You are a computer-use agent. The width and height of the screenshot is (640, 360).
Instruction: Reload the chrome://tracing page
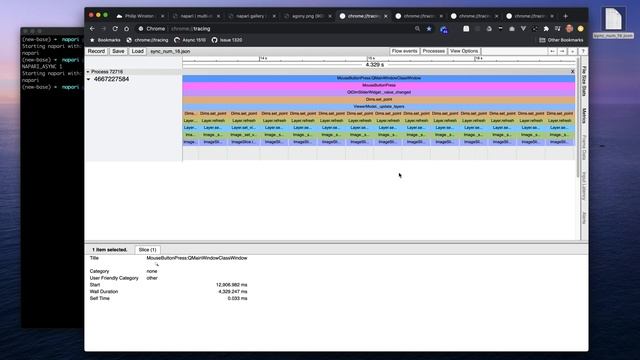point(115,29)
